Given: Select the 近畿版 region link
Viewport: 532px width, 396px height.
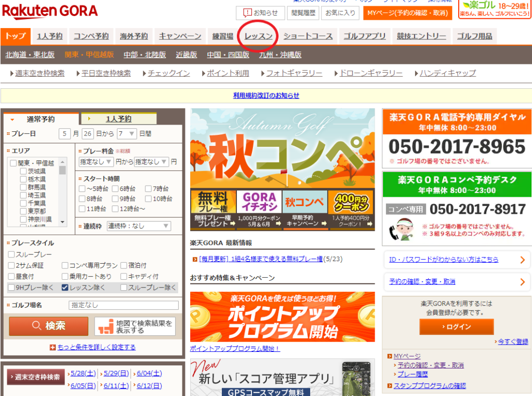Looking at the screenshot, I should pyautogui.click(x=187, y=55).
